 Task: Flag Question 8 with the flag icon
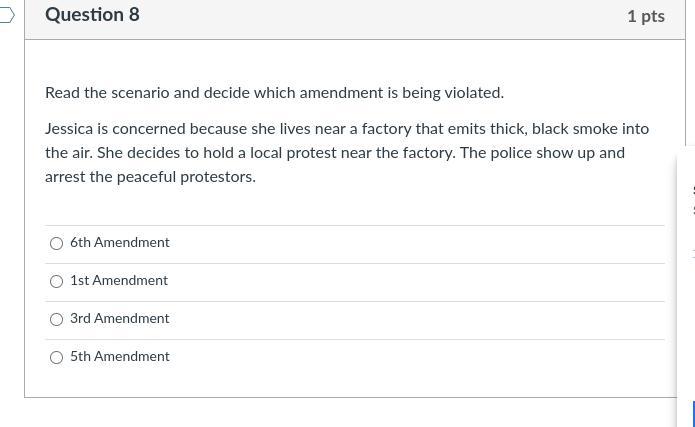point(6,15)
